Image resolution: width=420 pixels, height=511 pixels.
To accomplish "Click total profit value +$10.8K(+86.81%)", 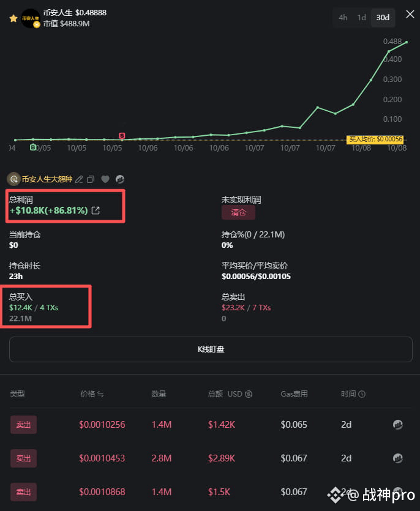I will pyautogui.click(x=48, y=211).
